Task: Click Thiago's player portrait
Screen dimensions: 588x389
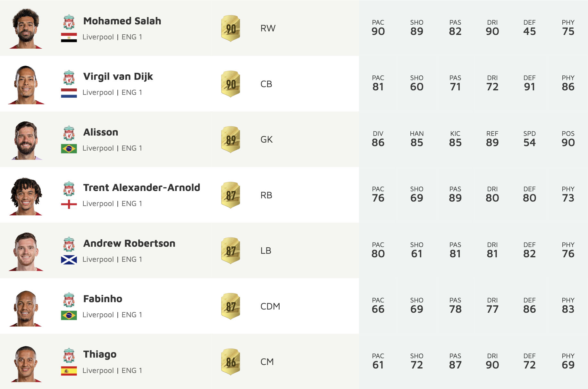Action: 26,364
